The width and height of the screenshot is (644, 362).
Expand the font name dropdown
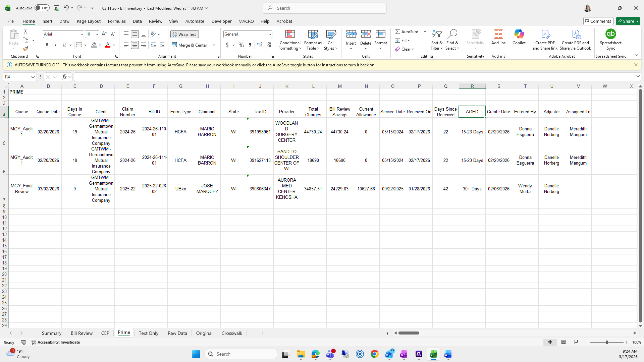click(82, 34)
